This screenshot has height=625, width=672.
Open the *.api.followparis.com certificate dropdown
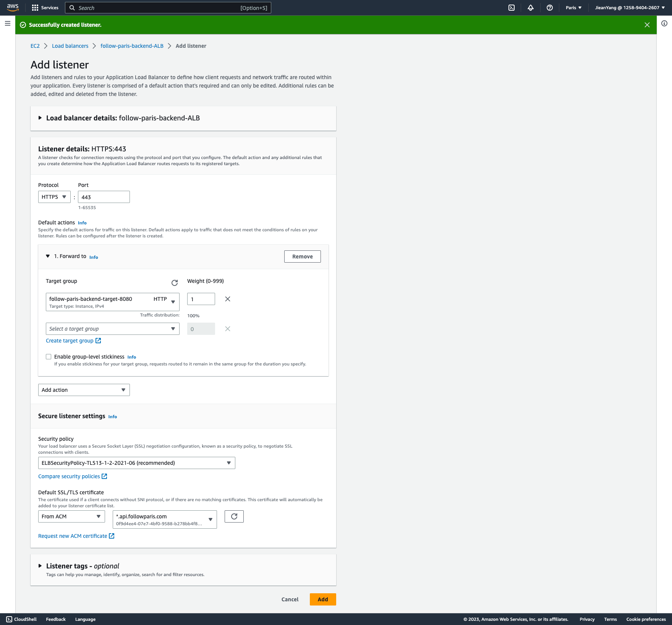pos(165,519)
